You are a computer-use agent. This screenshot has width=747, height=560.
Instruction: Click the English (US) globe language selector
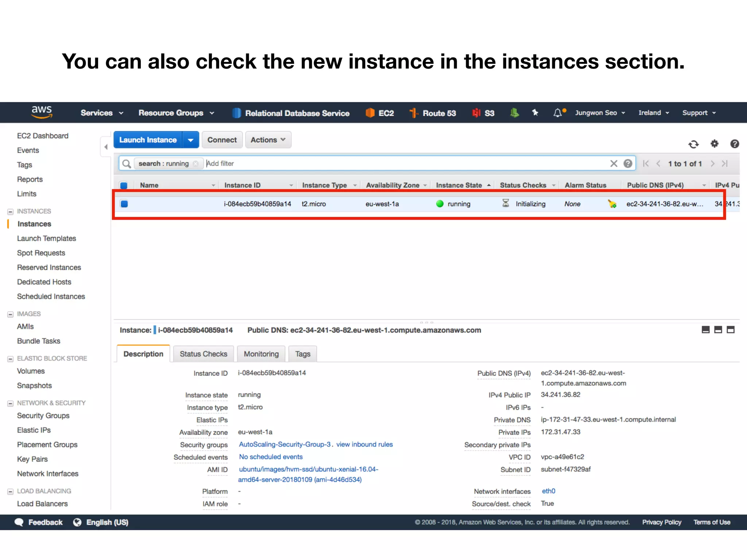(x=101, y=522)
